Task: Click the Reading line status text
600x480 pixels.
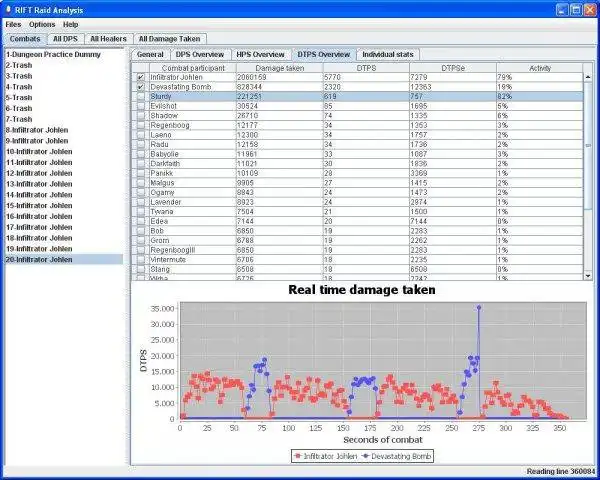Action: (x=561, y=472)
